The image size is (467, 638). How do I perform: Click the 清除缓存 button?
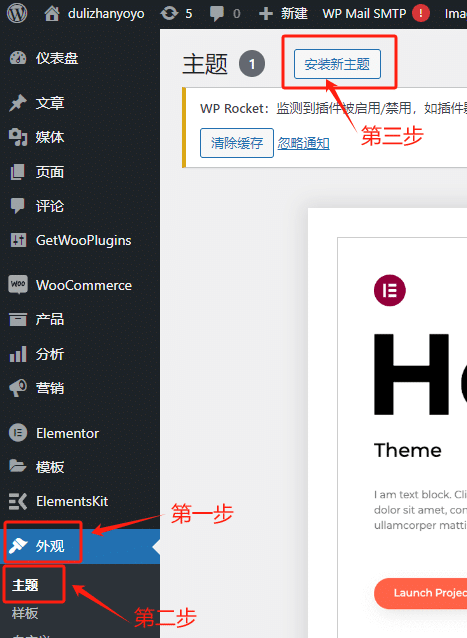click(x=237, y=143)
